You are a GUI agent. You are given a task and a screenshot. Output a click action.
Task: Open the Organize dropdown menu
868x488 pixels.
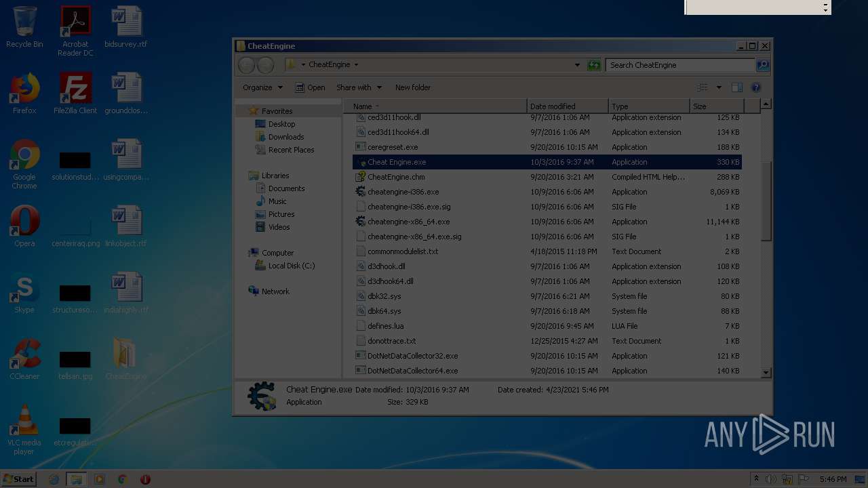coord(262,87)
